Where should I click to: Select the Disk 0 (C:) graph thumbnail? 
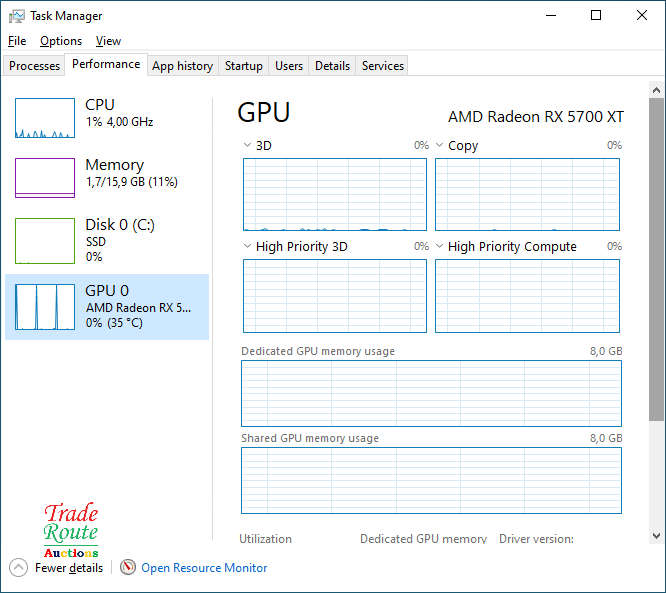pyautogui.click(x=45, y=241)
